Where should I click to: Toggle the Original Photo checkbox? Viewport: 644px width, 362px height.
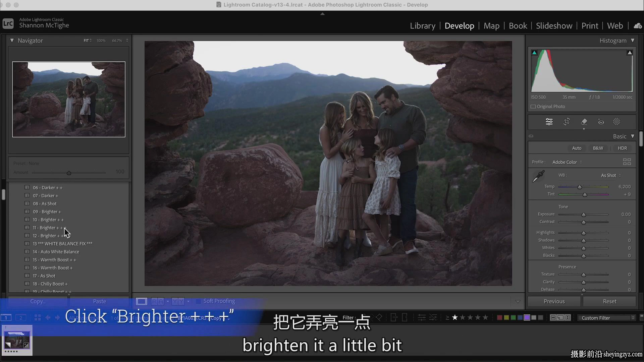533,107
